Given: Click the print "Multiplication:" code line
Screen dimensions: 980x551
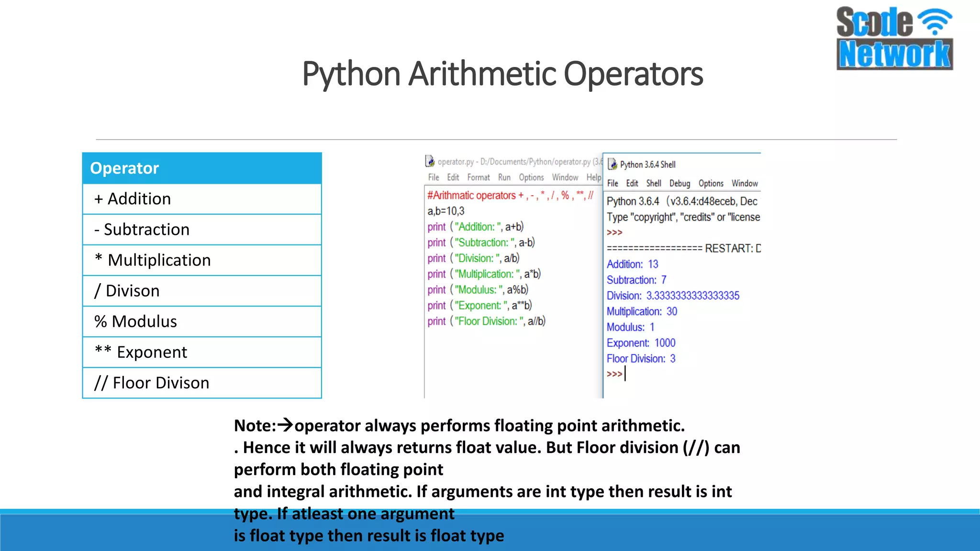Looking at the screenshot, I should point(484,274).
